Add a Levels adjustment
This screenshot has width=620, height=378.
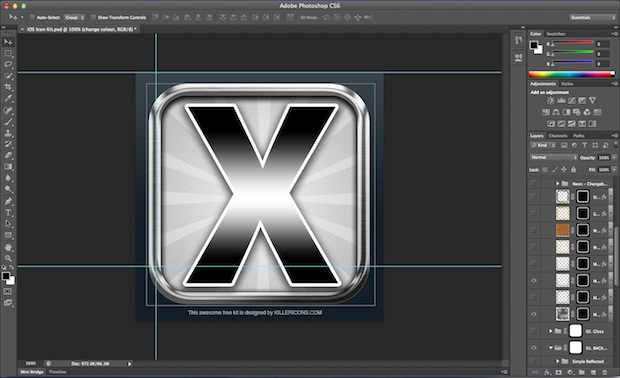pyautogui.click(x=561, y=100)
